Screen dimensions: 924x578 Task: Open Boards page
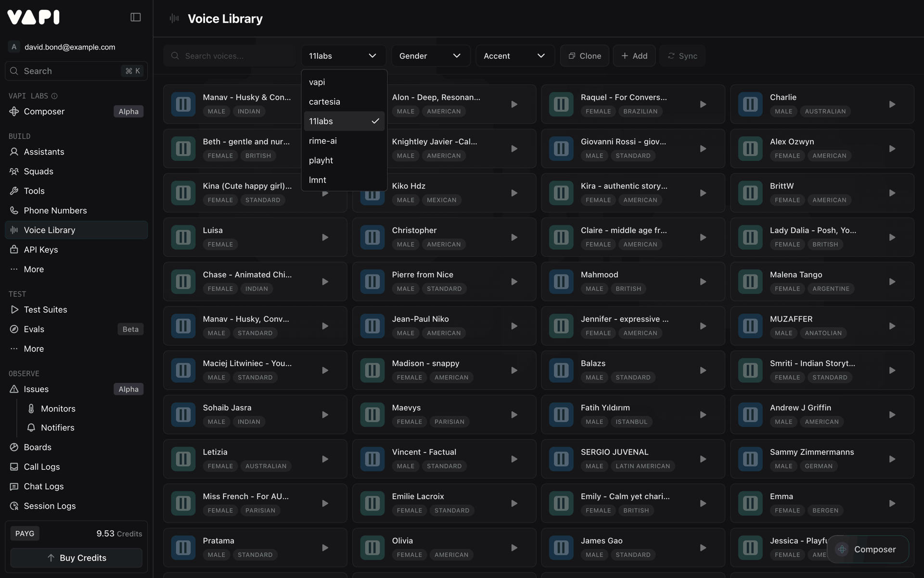tap(77, 447)
